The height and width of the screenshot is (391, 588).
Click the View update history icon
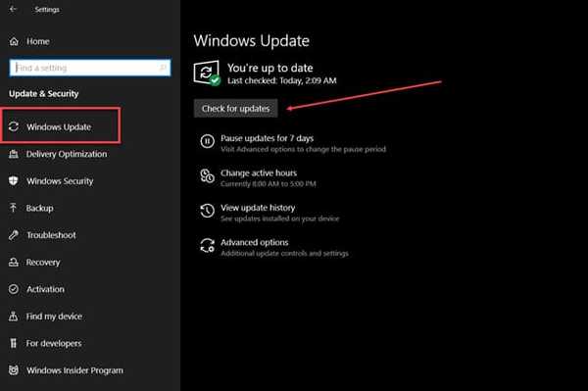208,211
